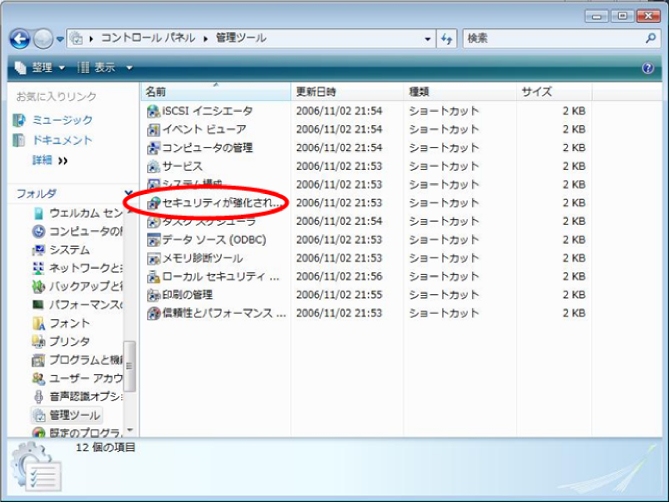Screen dimensions: 670x503
Task: Click the 印刷の管理 icon
Action: tap(153, 295)
